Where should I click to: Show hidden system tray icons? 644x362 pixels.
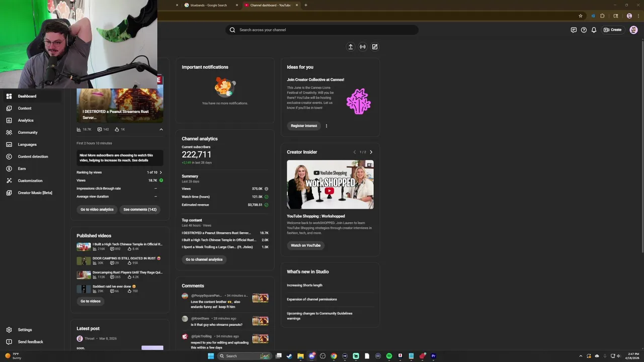581,356
